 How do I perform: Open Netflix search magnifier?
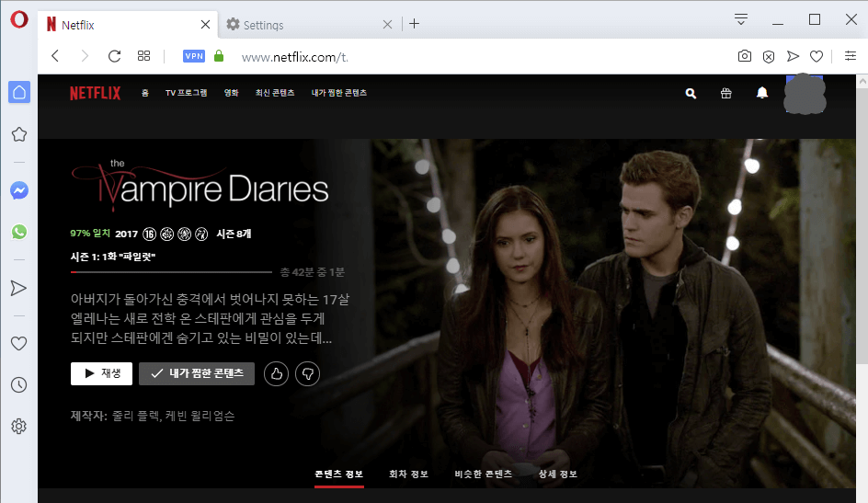(691, 94)
